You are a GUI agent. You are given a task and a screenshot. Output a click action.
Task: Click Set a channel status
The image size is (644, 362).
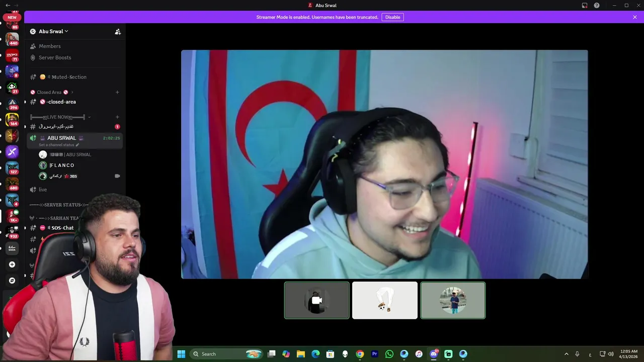point(59,145)
